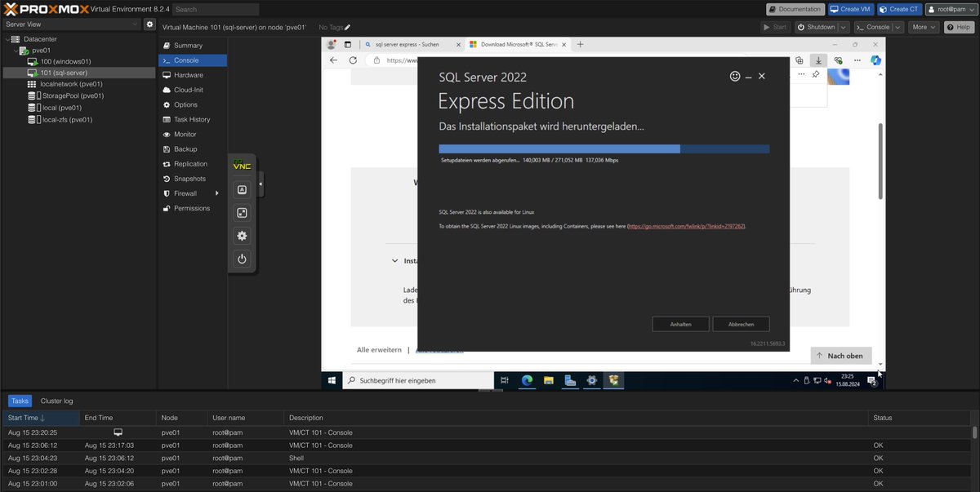Open File Explorer from the VM taskbar

tap(549, 380)
